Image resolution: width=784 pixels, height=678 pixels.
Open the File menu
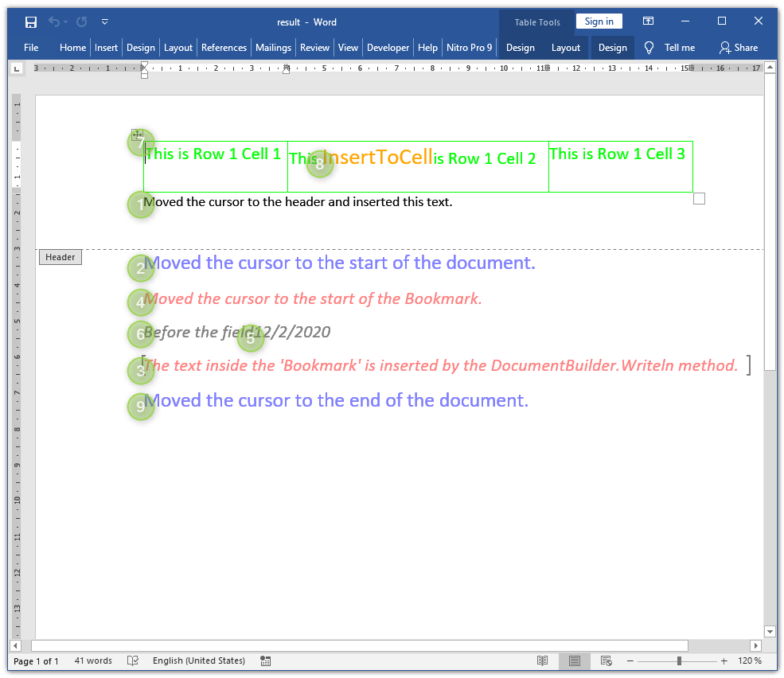point(31,48)
